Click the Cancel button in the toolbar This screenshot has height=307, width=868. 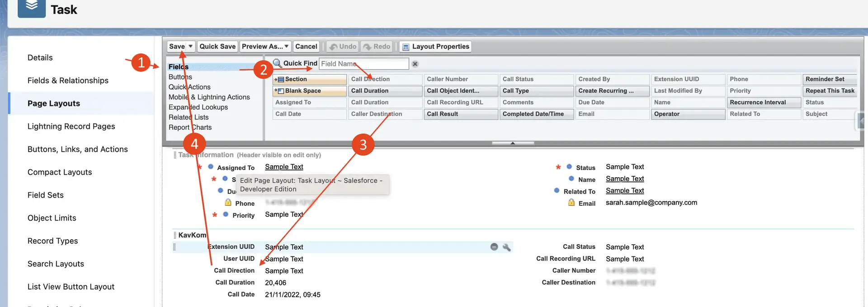(306, 47)
